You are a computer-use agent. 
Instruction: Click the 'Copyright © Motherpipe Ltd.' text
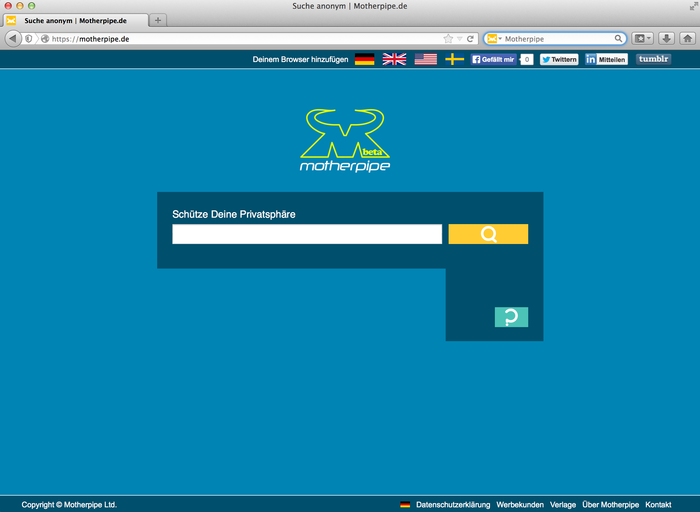(69, 504)
